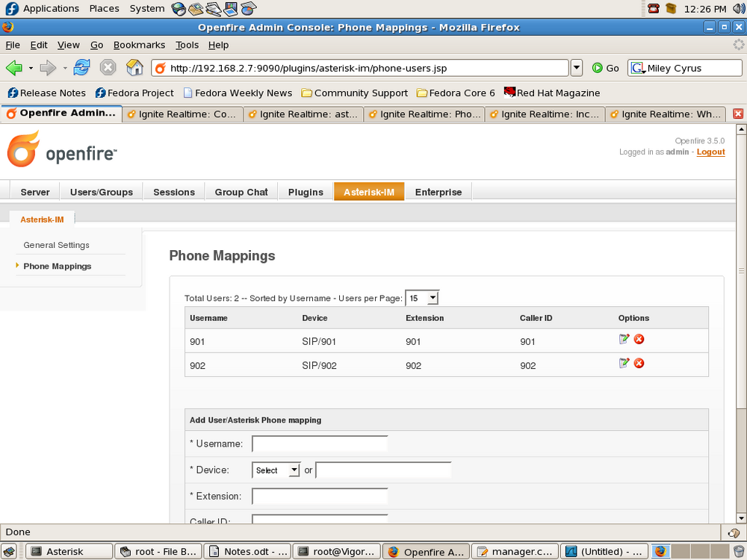Open the Bookmarks menu
Image resolution: width=747 pixels, height=560 pixels.
[x=139, y=45]
